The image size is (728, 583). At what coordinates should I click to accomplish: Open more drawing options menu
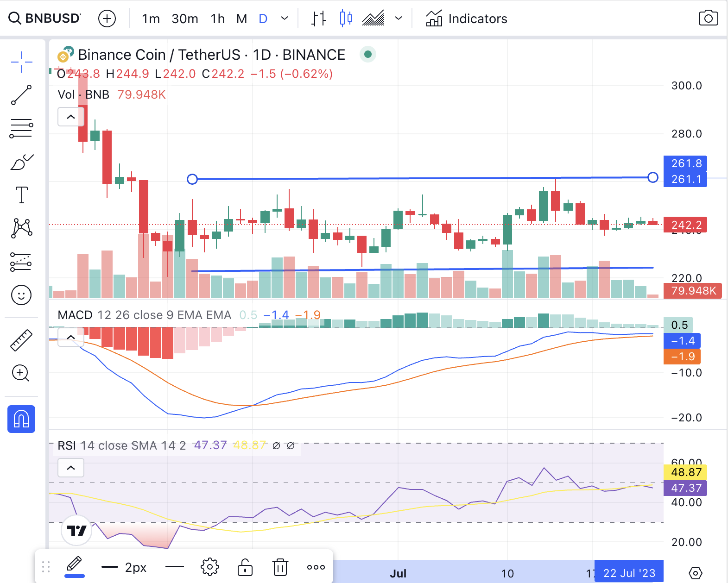point(316,567)
